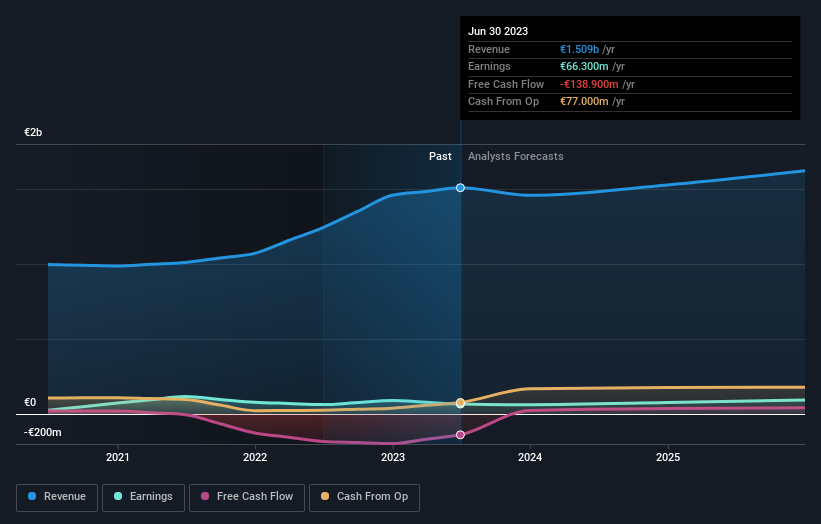Toggle the Cash From Op legend button

point(364,497)
